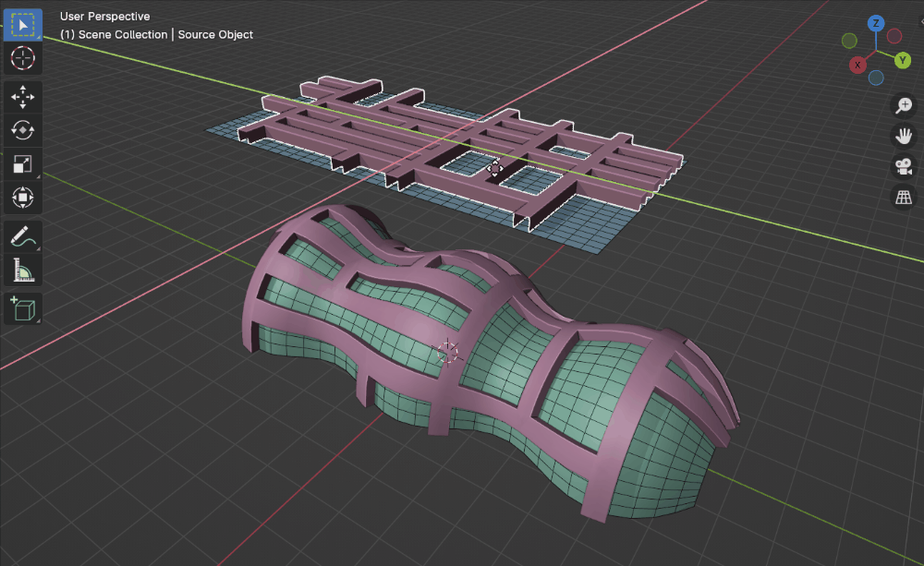
Task: Click the blue Z axis on gizmo
Action: 876,24
